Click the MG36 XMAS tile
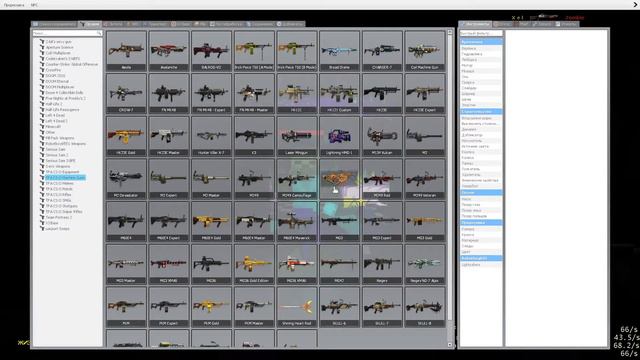 (297, 264)
